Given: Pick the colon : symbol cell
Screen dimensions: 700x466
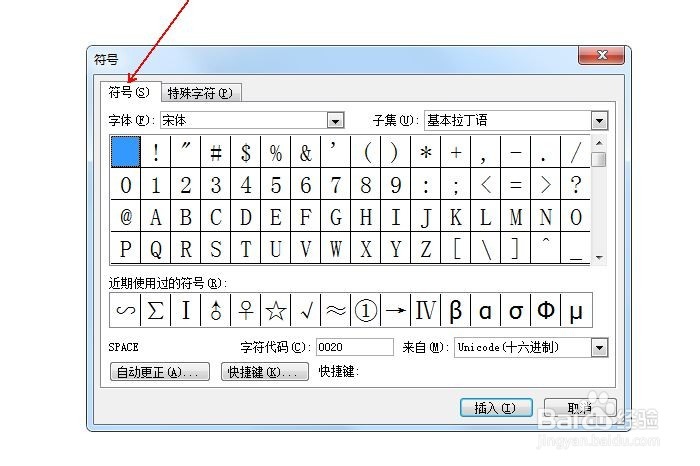Looking at the screenshot, I should tap(425, 184).
